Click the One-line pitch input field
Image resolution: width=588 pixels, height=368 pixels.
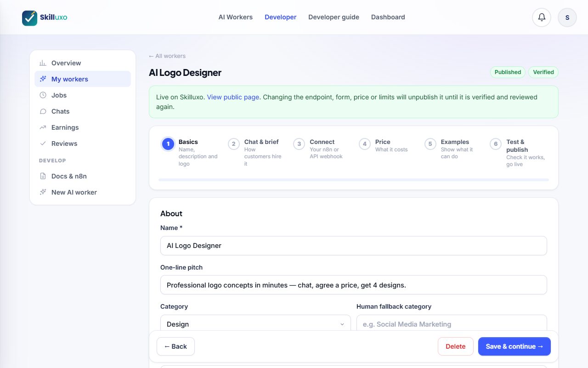pos(354,285)
